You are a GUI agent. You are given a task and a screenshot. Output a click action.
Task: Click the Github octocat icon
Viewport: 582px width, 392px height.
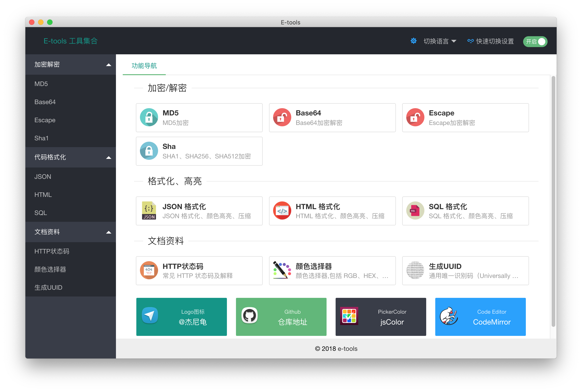click(x=249, y=316)
